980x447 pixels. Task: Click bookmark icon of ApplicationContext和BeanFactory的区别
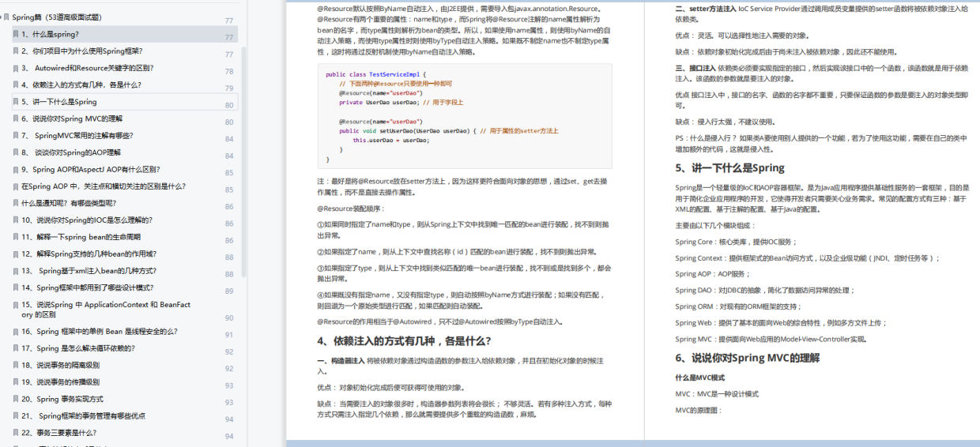pos(16,305)
